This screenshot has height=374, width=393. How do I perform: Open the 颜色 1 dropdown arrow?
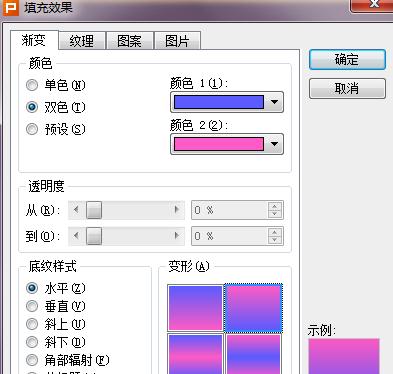(x=274, y=102)
